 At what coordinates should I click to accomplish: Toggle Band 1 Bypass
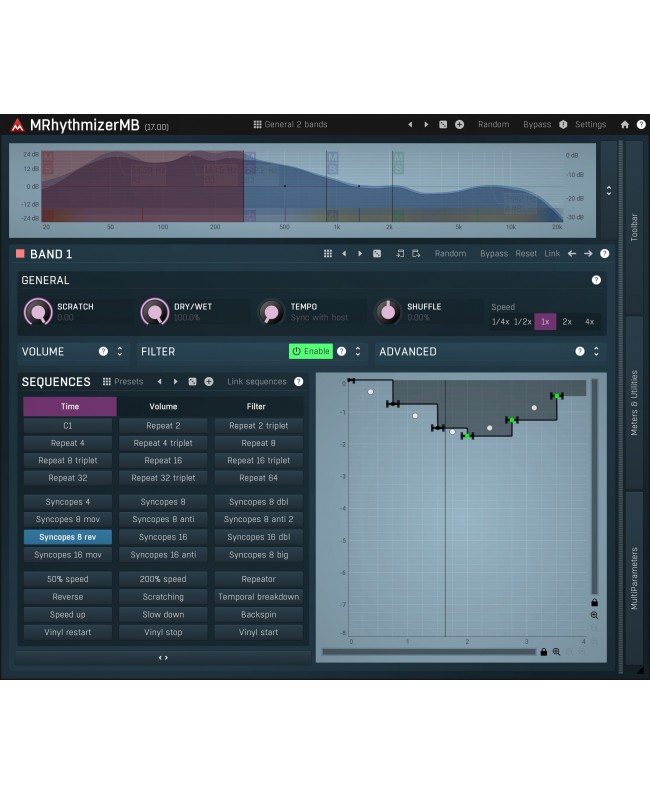[x=494, y=254]
